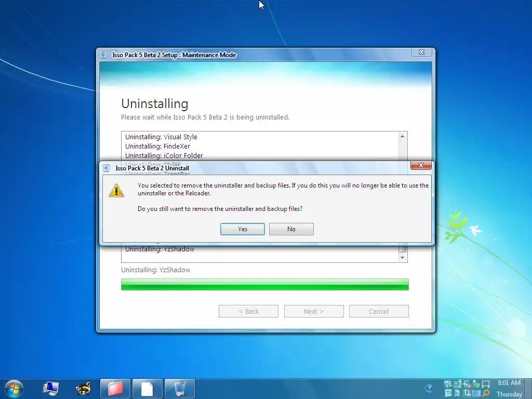Screen dimensions: 532x399
Task: Click the disabled Back button in Setup
Action: tap(248, 311)
